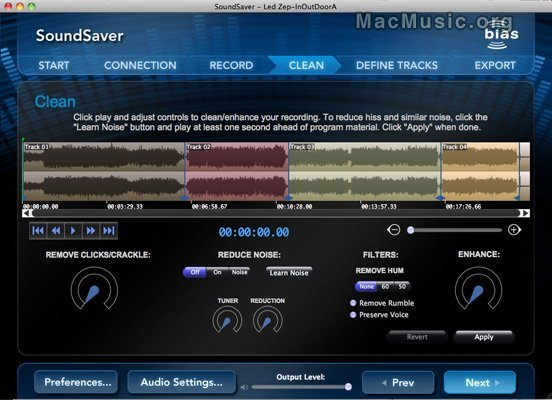Click the SoundSaver title text
This screenshot has height=400, width=552.
pyautogui.click(x=80, y=36)
